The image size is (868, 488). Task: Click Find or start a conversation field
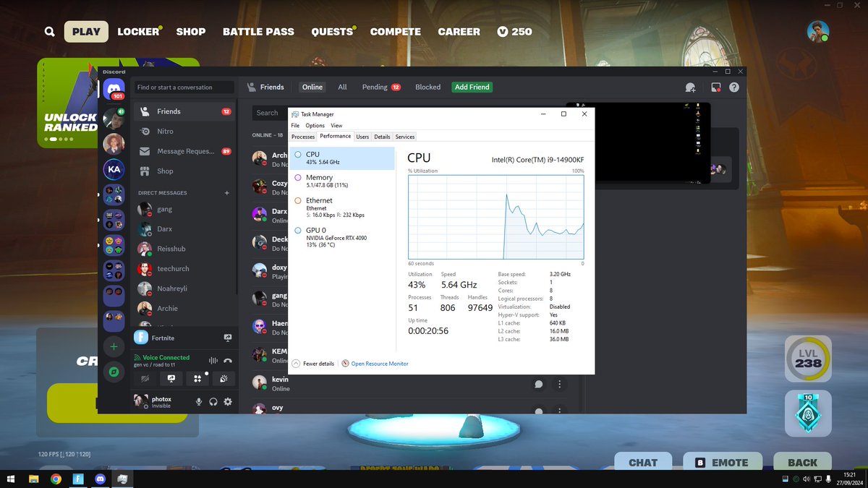point(184,87)
